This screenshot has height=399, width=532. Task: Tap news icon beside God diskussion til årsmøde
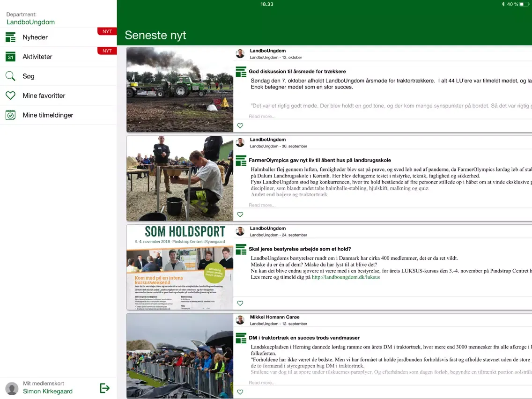coord(241,72)
